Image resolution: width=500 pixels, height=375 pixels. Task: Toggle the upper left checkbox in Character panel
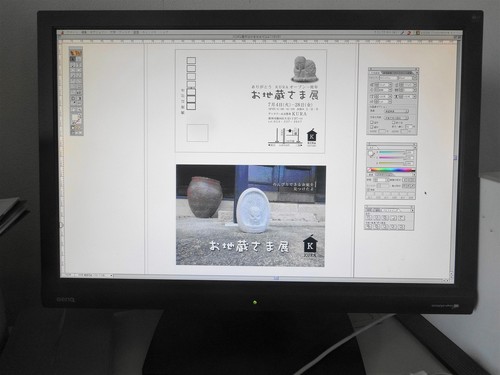point(372,122)
